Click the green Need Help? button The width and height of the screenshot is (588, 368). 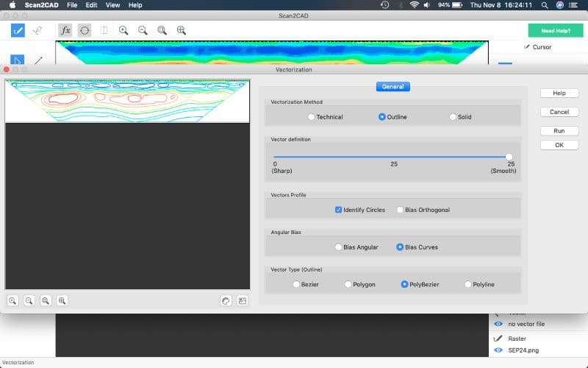click(556, 31)
